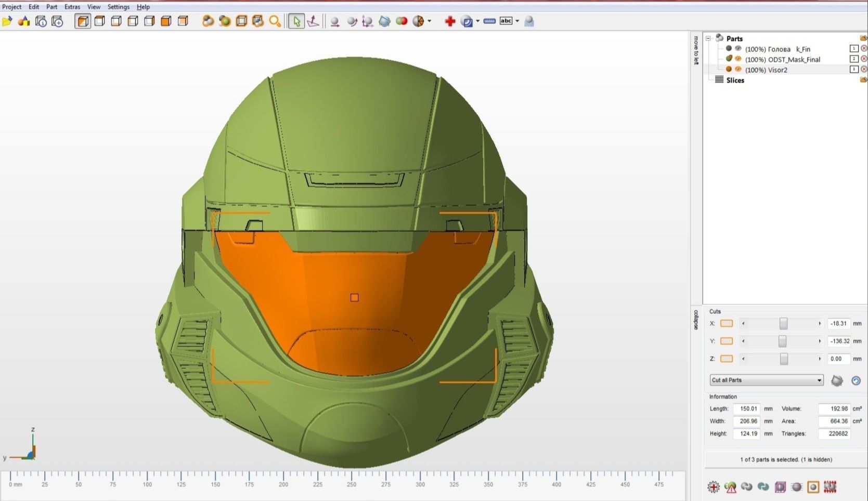Click the zoom to platform box icon
The width and height of the screenshot is (868, 501).
(241, 21)
